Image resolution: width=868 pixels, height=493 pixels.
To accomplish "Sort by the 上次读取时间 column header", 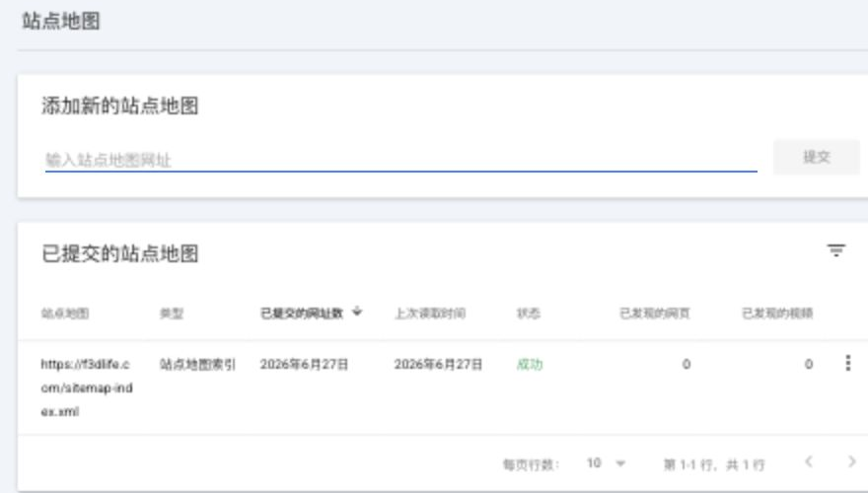I will 430,314.
